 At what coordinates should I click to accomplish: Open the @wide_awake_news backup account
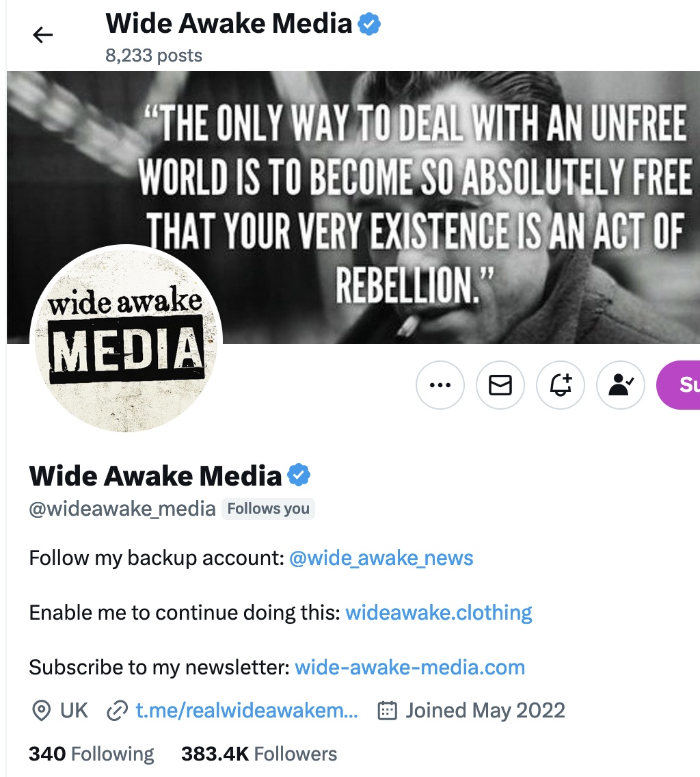pos(381,558)
